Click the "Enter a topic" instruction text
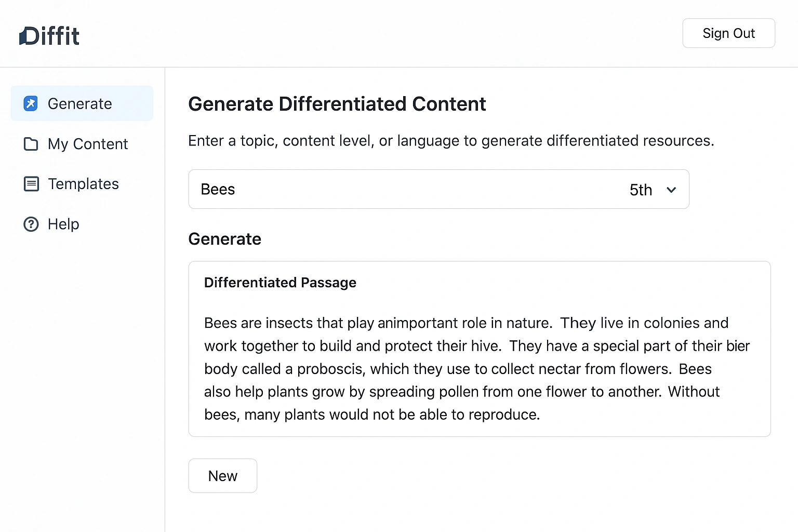The image size is (798, 532). [451, 141]
